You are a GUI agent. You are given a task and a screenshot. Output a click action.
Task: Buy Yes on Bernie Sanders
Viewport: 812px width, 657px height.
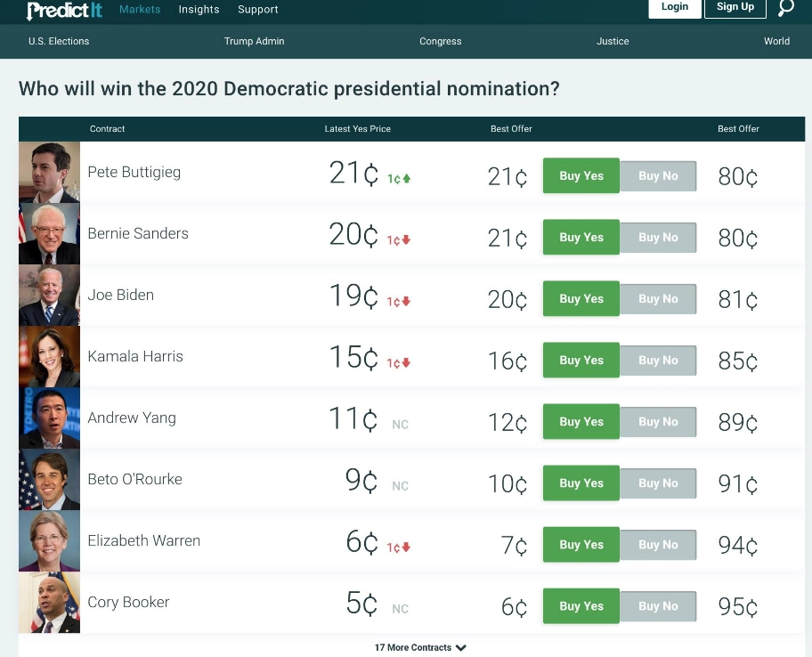click(x=581, y=237)
